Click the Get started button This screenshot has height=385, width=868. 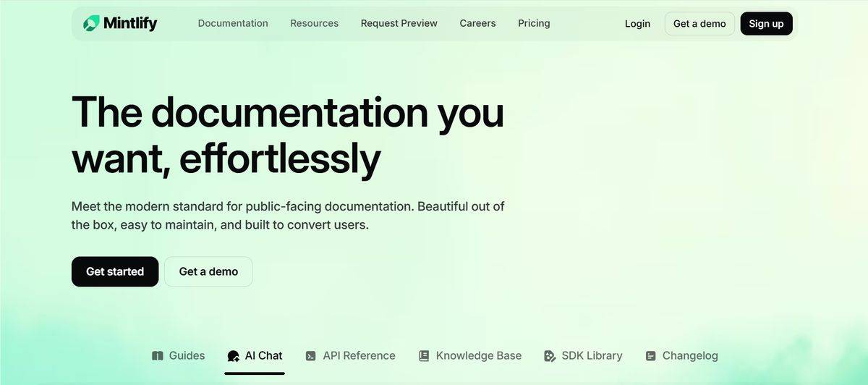[115, 271]
